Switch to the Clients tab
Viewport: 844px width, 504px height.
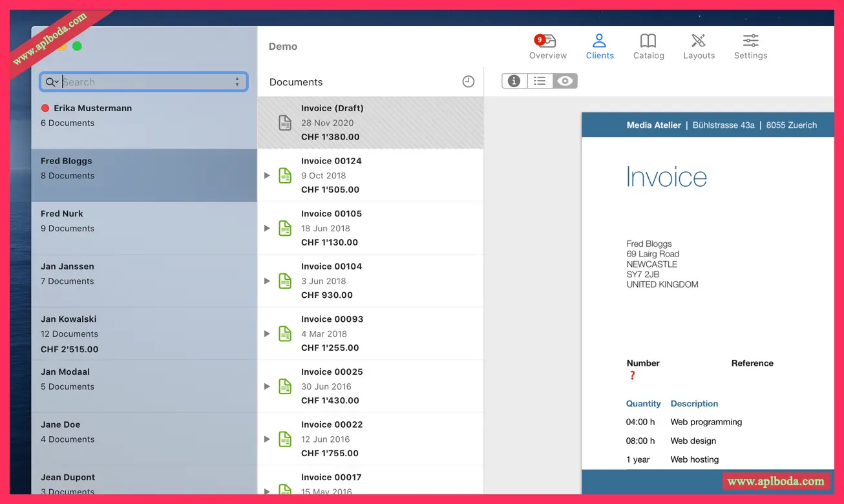600,47
